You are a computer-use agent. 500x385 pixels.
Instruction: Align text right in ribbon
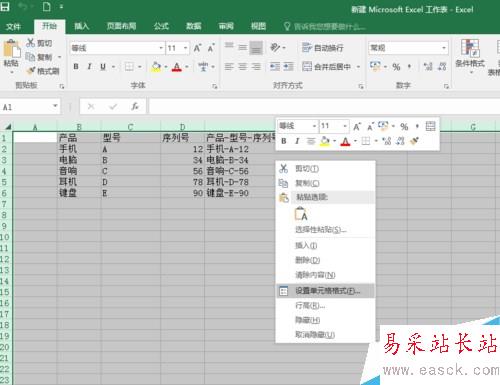coord(256,67)
